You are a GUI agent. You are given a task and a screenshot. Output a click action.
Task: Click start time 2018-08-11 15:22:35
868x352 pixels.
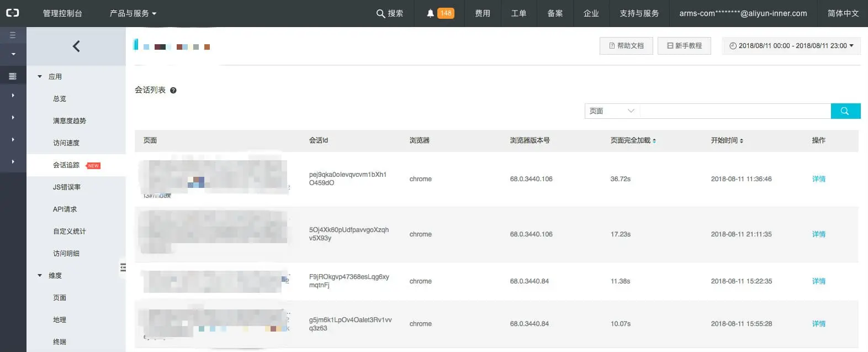click(742, 281)
